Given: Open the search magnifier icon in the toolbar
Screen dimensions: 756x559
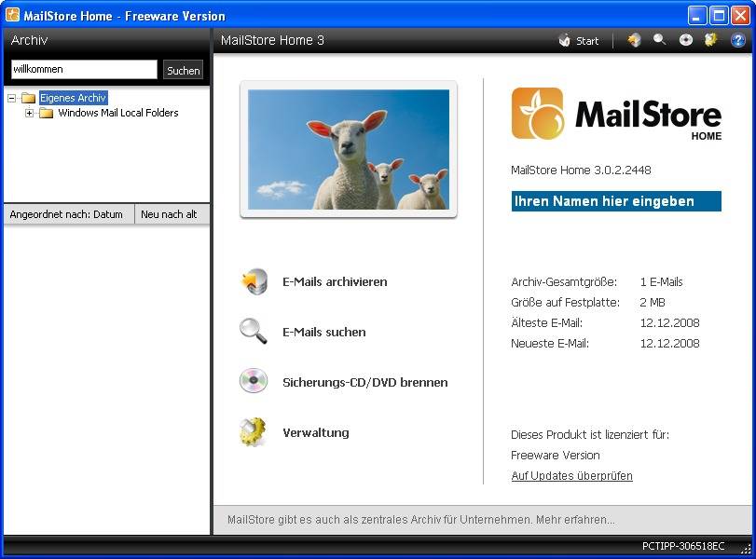Looking at the screenshot, I should point(660,40).
